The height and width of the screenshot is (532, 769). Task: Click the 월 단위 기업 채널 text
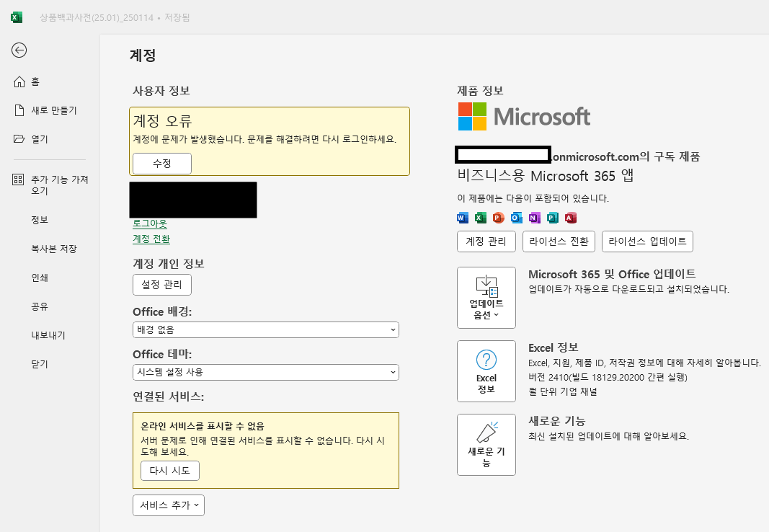tap(563, 391)
